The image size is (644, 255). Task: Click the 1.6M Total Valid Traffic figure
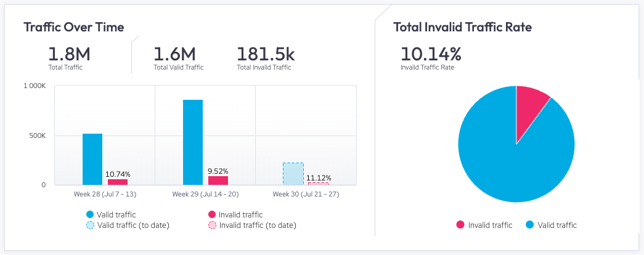click(174, 54)
